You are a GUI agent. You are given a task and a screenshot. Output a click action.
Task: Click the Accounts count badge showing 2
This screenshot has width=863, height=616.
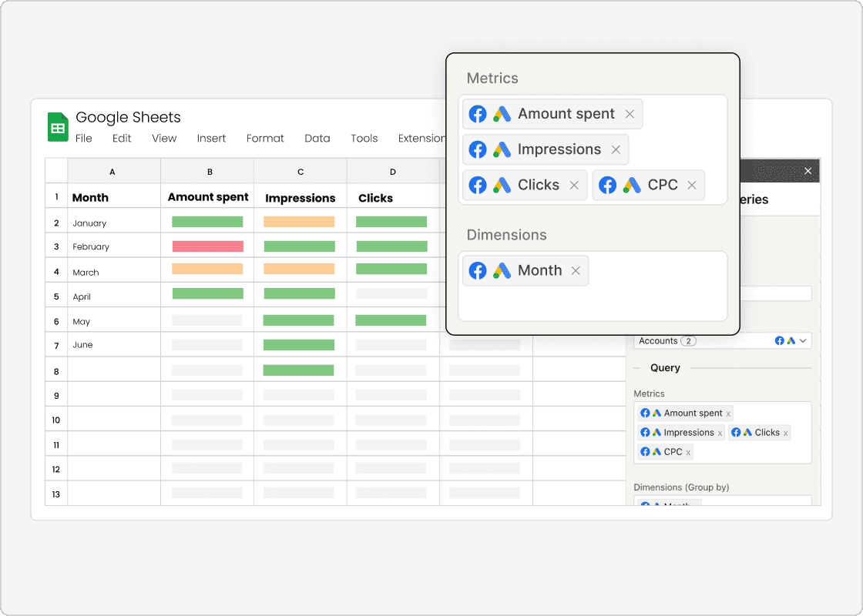tap(688, 340)
